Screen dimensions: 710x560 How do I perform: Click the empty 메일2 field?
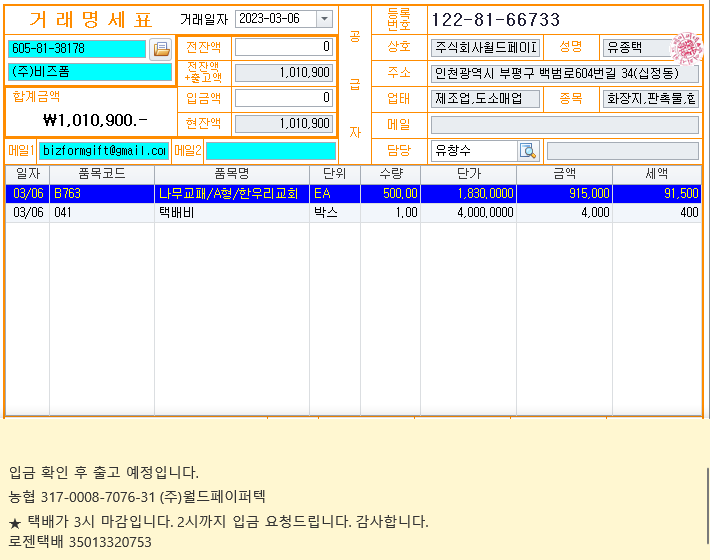(x=270, y=150)
